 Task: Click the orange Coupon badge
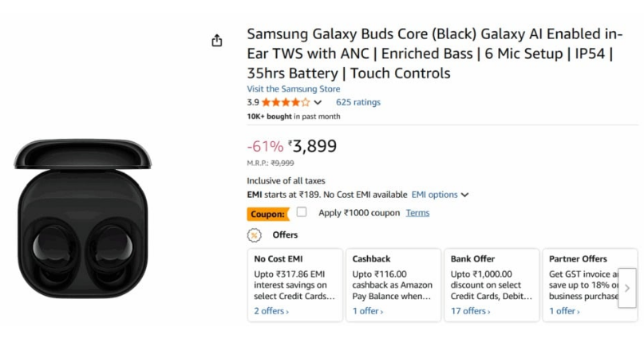pos(267,214)
